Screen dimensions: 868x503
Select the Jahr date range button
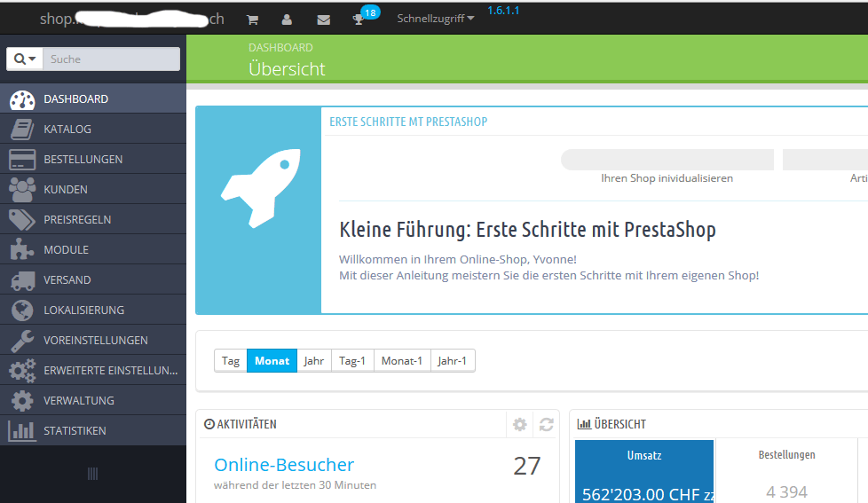pos(314,361)
